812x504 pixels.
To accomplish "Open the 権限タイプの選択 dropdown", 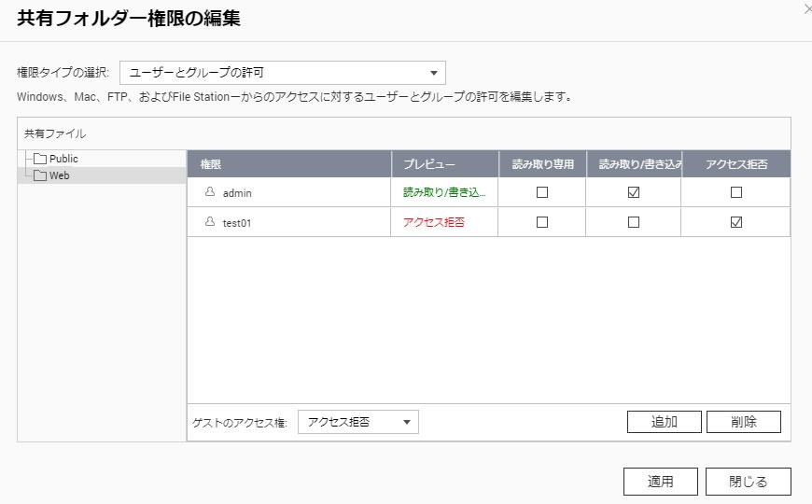I will (x=283, y=73).
